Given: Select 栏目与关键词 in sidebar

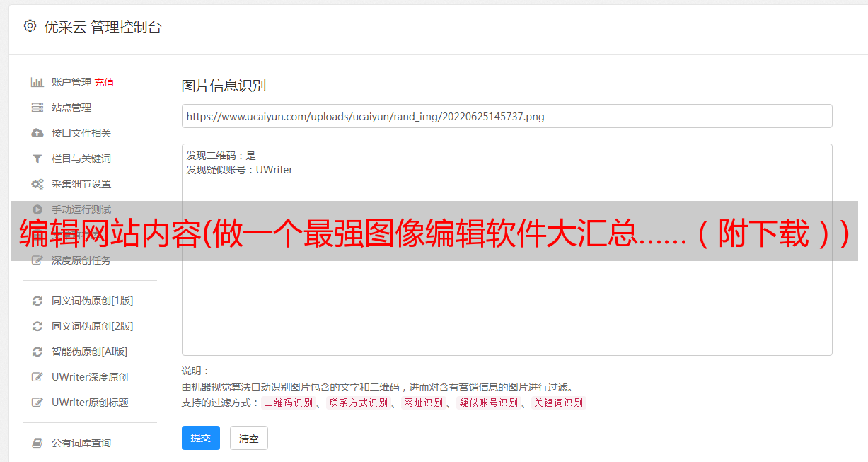Looking at the screenshot, I should (x=81, y=158).
